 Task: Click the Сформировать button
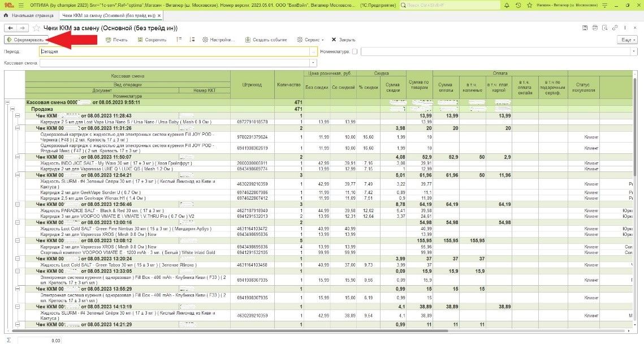[x=25, y=40]
